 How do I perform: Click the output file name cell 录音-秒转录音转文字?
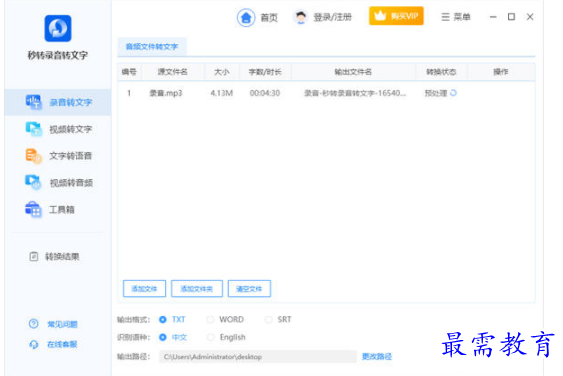click(355, 93)
